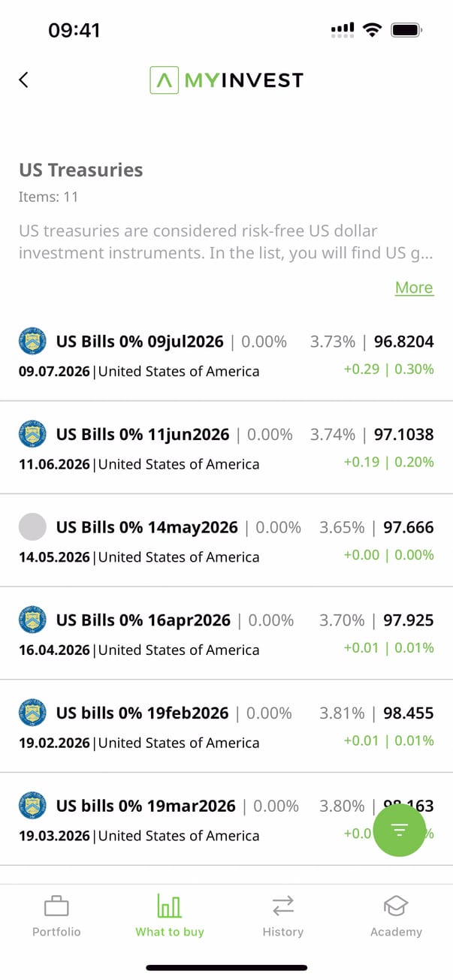Go to the Academy tab
The image size is (453, 980).
click(x=396, y=916)
